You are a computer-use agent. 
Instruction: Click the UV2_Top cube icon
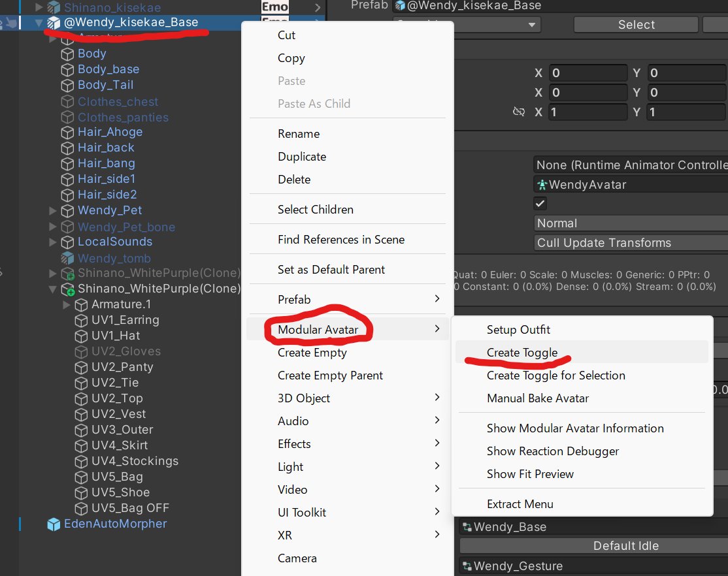81,399
